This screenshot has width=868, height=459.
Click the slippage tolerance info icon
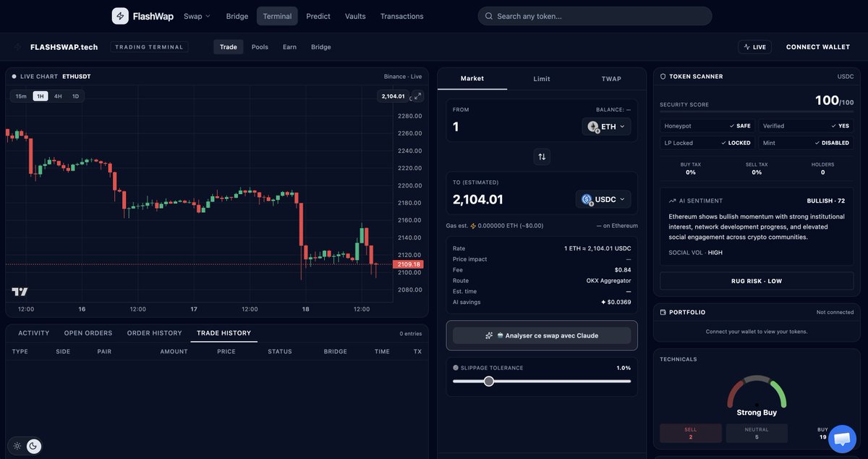click(456, 368)
